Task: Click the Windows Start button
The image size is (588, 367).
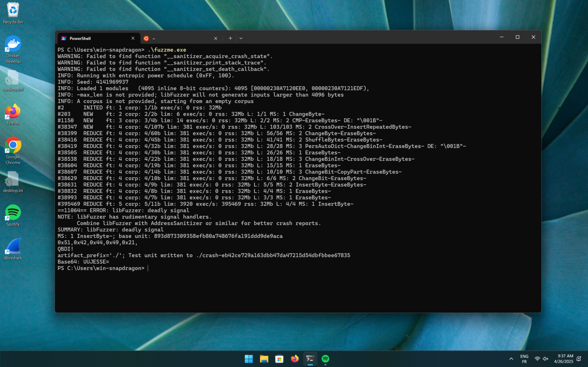Action: click(249, 359)
